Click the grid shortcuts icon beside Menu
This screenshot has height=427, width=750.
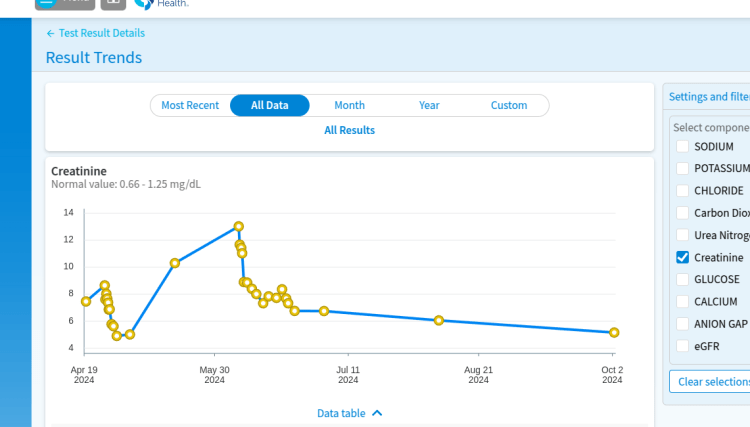pos(113,3)
